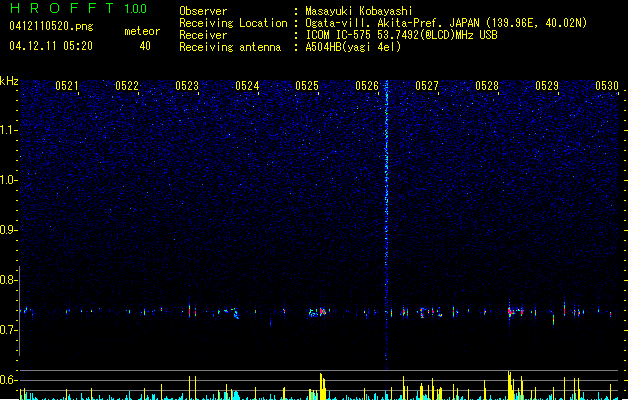Click the echo cluster below 0527
This screenshot has height=400, width=629.
click(x=430, y=312)
